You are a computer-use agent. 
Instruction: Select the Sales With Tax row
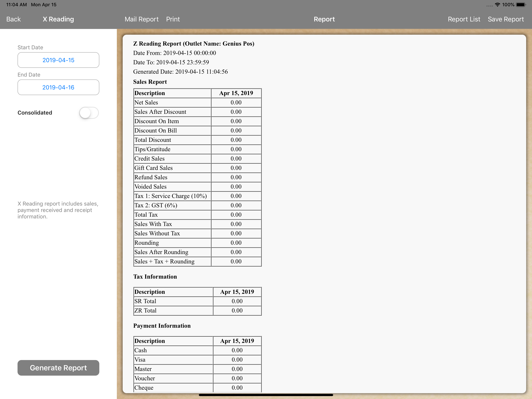(197, 224)
